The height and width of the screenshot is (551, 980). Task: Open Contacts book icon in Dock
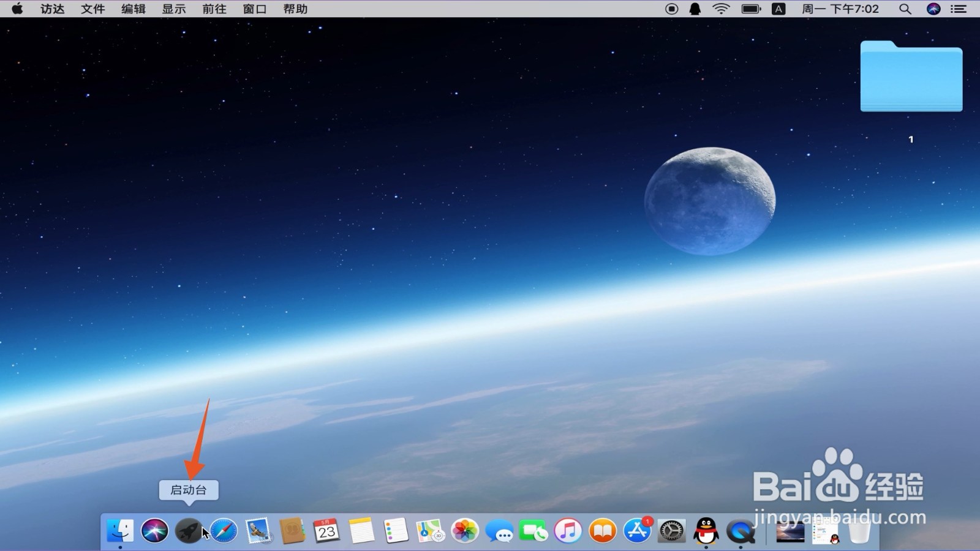coord(292,530)
